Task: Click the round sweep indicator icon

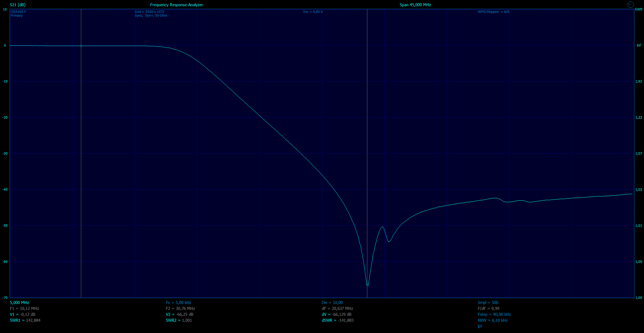Action: click(630, 5)
